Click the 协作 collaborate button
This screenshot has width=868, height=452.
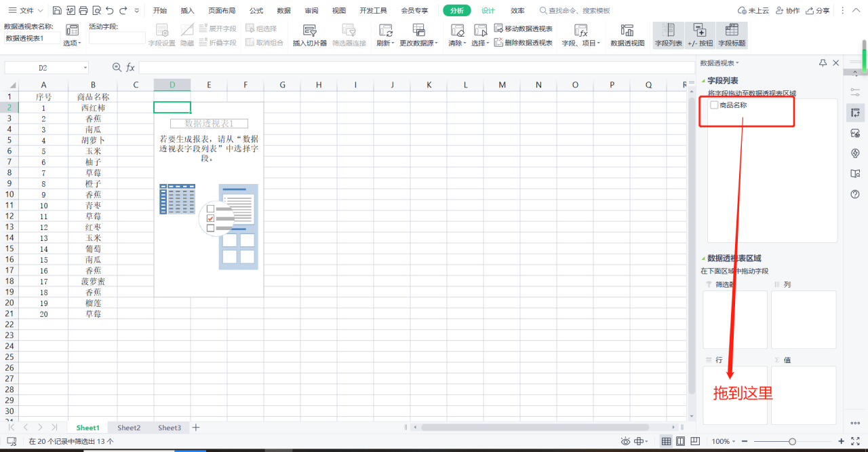coord(787,10)
